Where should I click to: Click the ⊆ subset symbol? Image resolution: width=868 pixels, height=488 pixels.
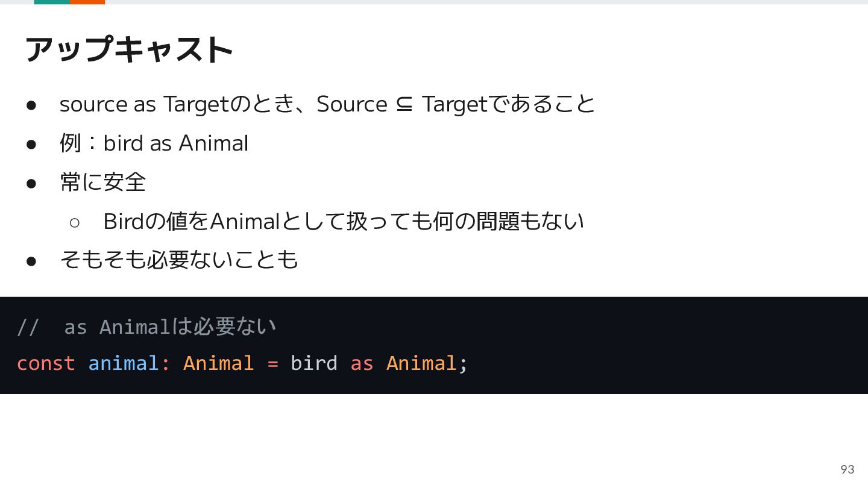click(x=404, y=105)
